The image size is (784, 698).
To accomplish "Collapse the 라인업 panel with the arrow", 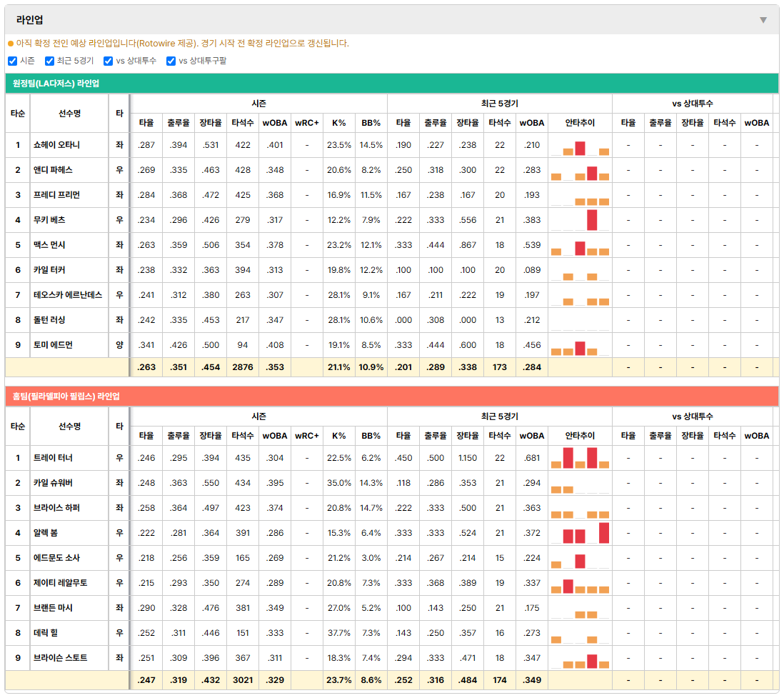I will (x=763, y=20).
